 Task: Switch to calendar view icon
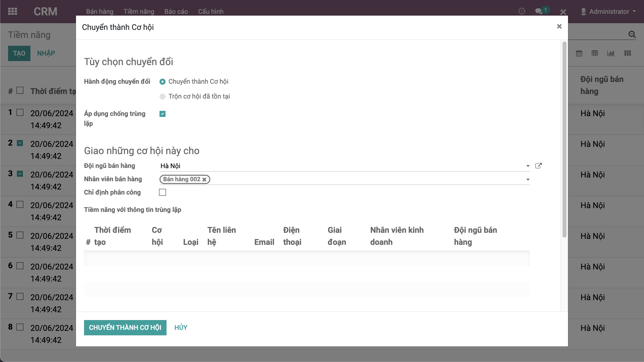point(579,53)
